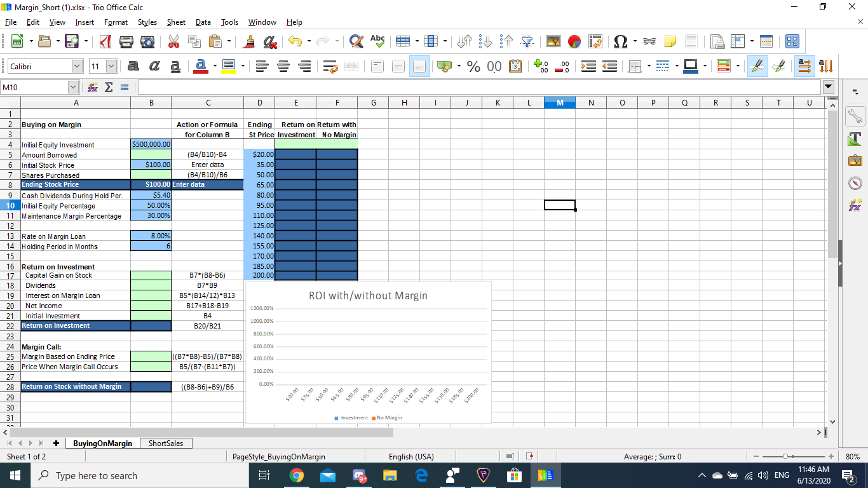Click the Print icon
Screen dimensions: 868x488
(127, 41)
